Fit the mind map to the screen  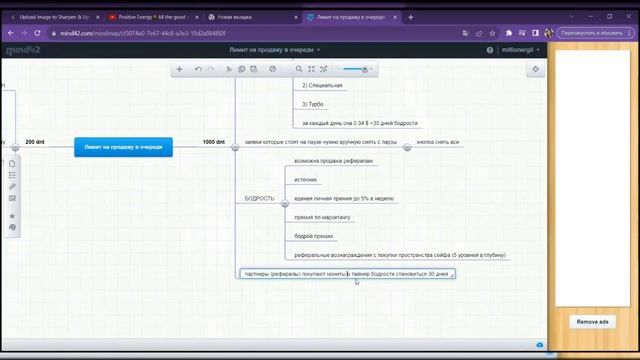[311, 69]
